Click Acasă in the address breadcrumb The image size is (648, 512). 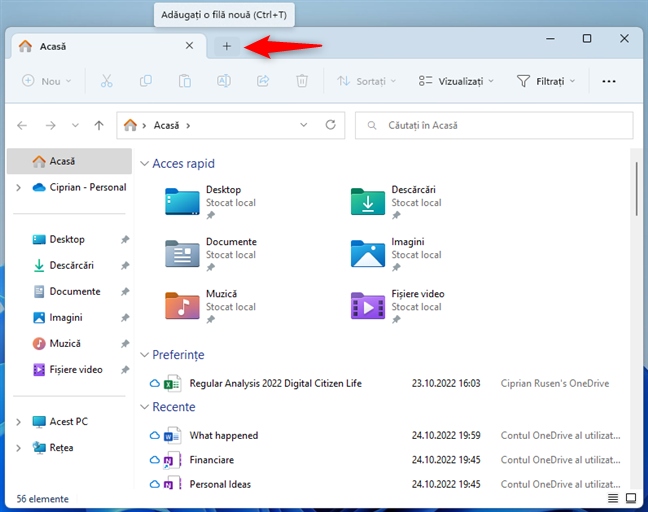coord(166,125)
